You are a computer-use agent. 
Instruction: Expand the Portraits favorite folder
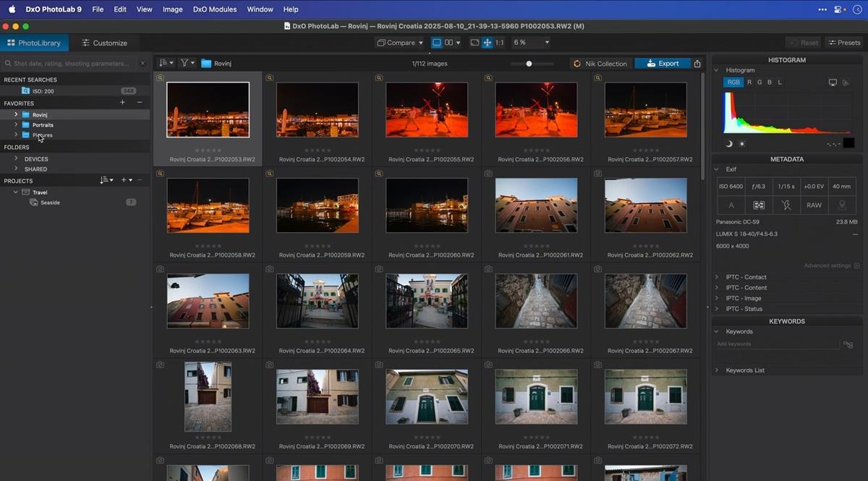pos(16,124)
